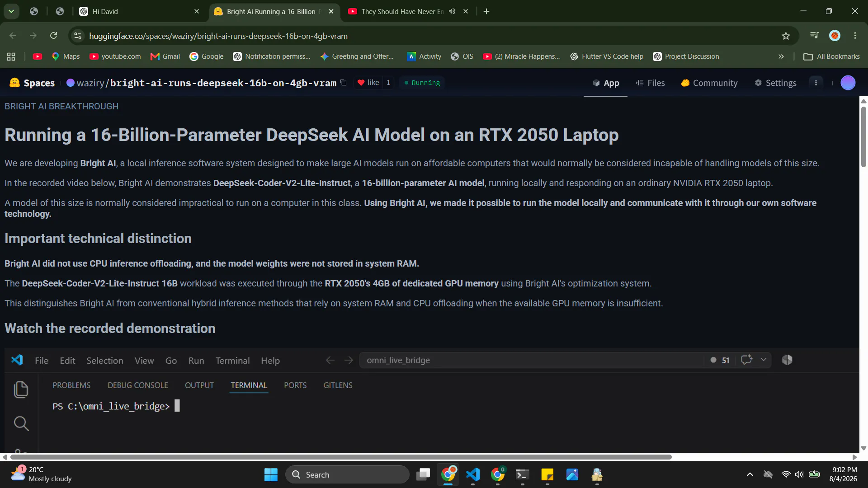
Task: Select the App tab
Action: tap(605, 83)
